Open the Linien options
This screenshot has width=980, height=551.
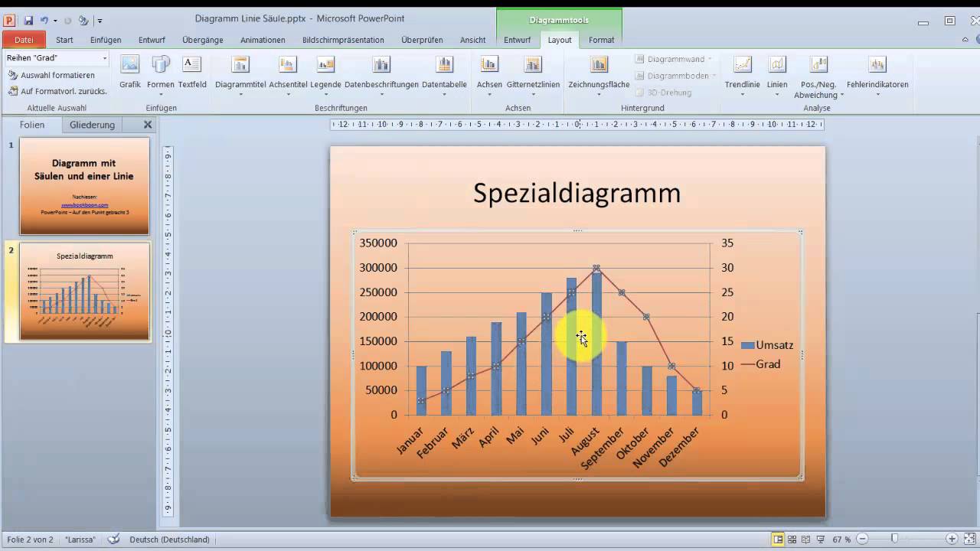(x=777, y=77)
